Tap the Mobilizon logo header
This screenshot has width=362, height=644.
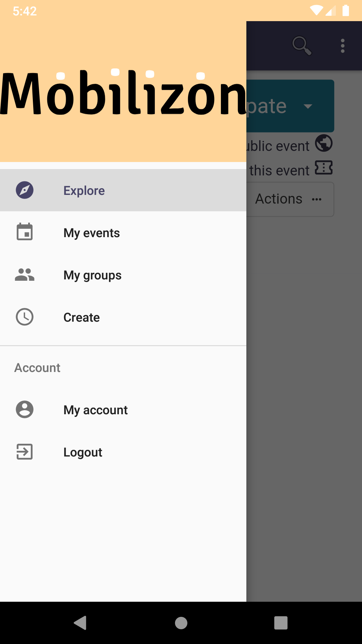pyautogui.click(x=123, y=92)
